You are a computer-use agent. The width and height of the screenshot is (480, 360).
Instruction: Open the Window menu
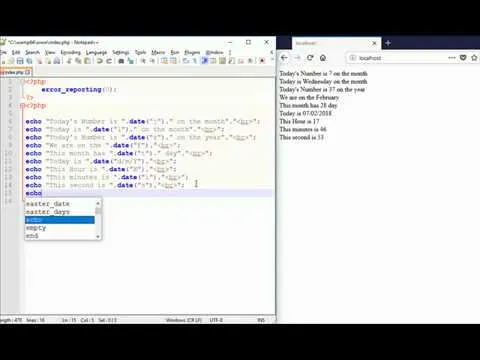(x=214, y=52)
